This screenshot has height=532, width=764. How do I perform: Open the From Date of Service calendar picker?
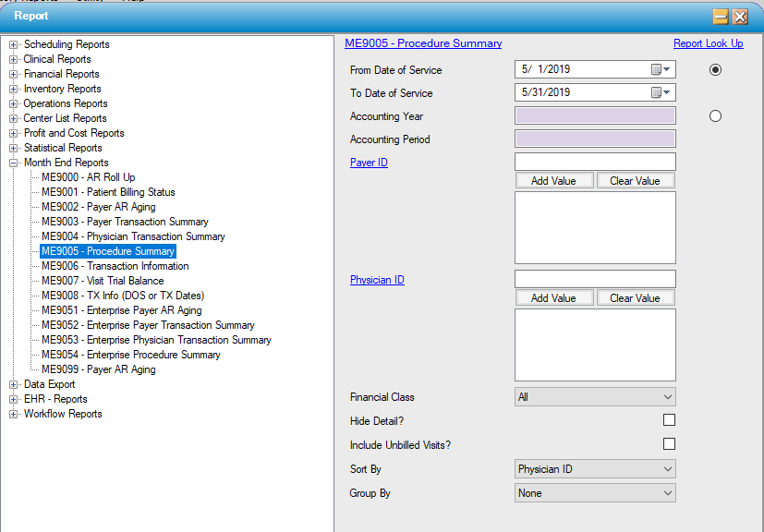click(x=661, y=70)
